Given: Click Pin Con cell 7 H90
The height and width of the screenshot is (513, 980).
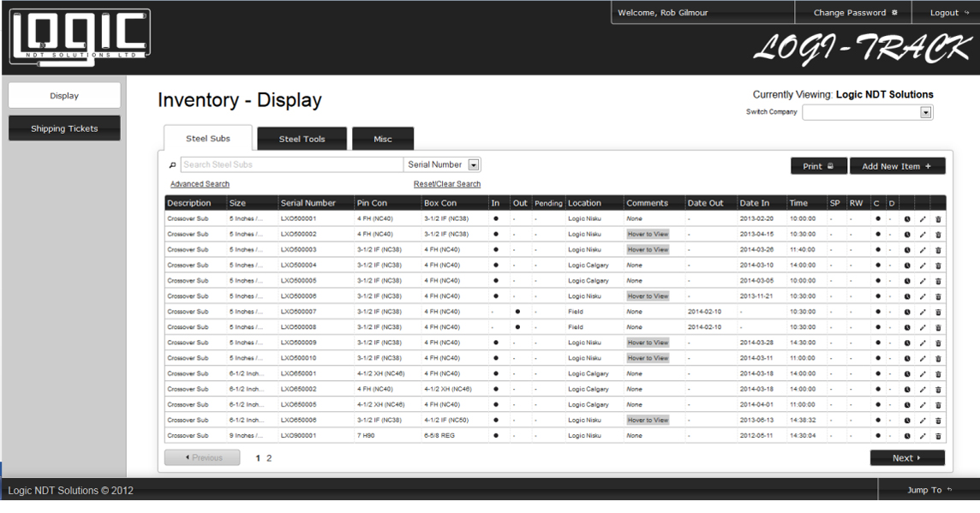Looking at the screenshot, I should [367, 436].
